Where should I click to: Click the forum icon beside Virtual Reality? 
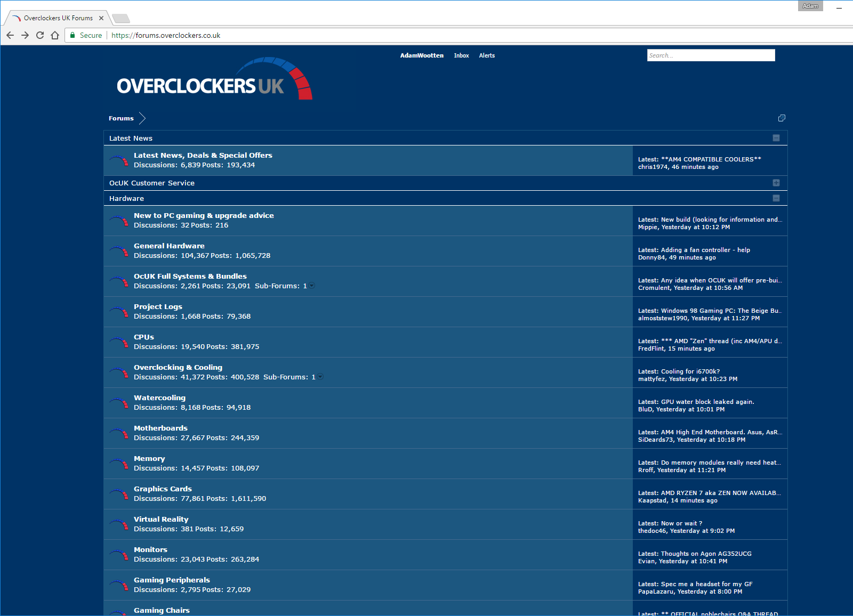pyautogui.click(x=119, y=524)
